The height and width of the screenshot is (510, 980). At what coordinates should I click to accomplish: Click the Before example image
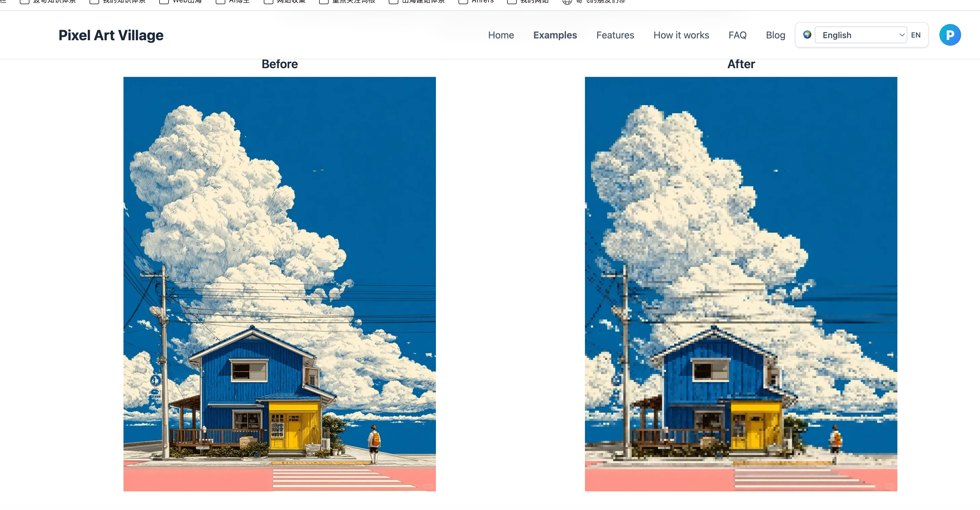pyautogui.click(x=279, y=284)
